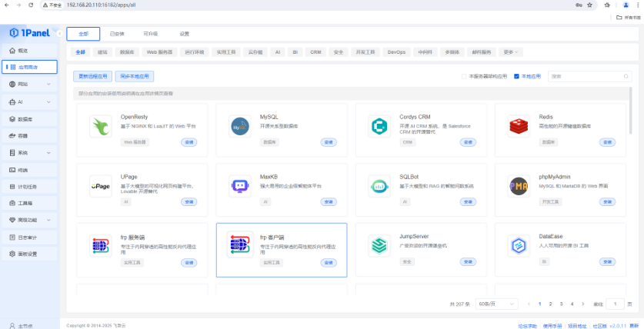Open the 更多 category dropdown
644x329 pixels.
pos(511,52)
